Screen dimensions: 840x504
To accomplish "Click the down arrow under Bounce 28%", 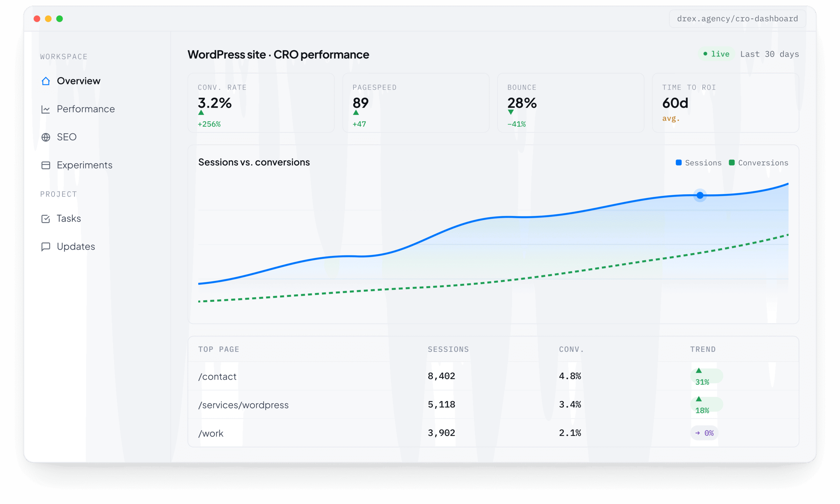I will coord(511,112).
